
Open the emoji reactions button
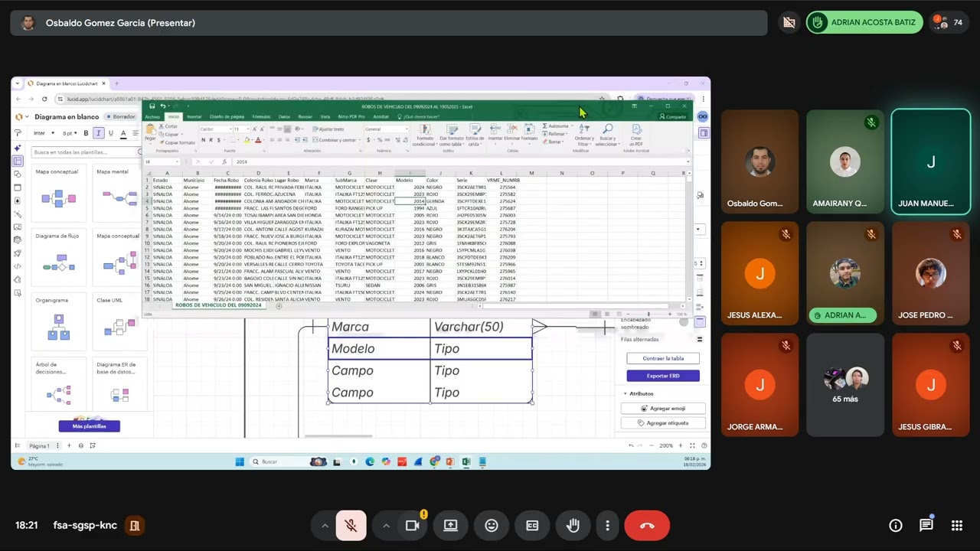pyautogui.click(x=492, y=526)
